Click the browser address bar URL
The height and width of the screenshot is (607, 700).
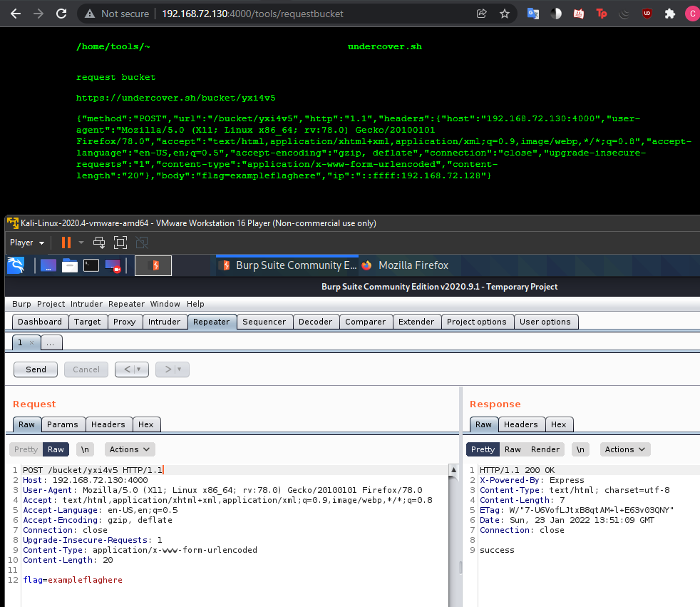[x=252, y=14]
